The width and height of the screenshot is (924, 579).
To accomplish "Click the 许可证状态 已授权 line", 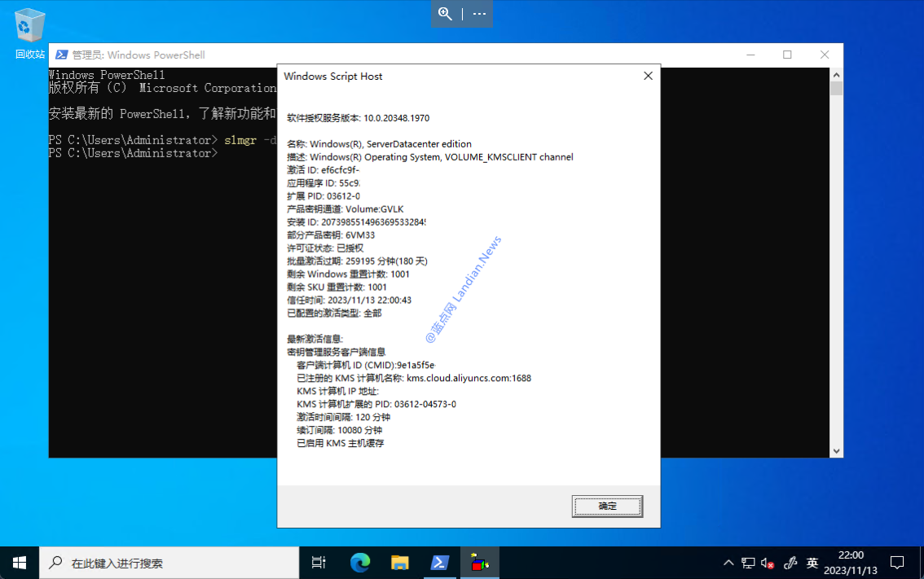I will click(325, 248).
